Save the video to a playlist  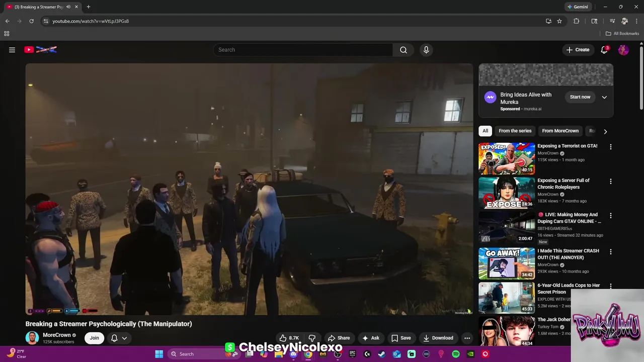(x=401, y=338)
